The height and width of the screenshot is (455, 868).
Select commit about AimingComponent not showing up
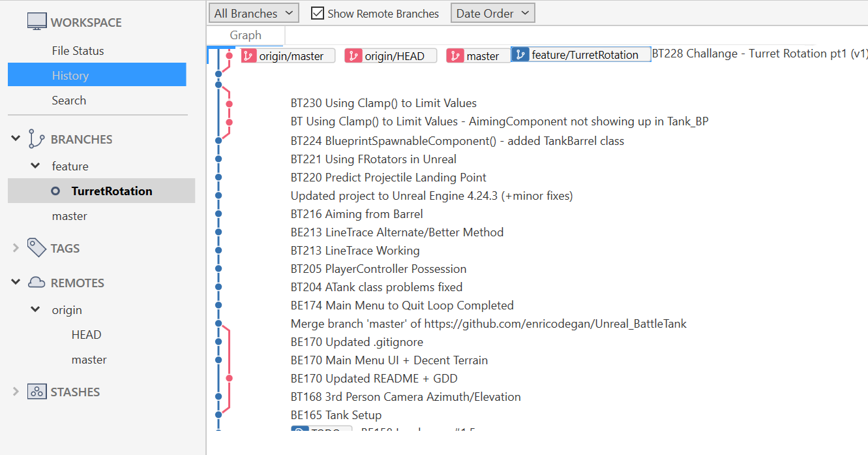500,121
